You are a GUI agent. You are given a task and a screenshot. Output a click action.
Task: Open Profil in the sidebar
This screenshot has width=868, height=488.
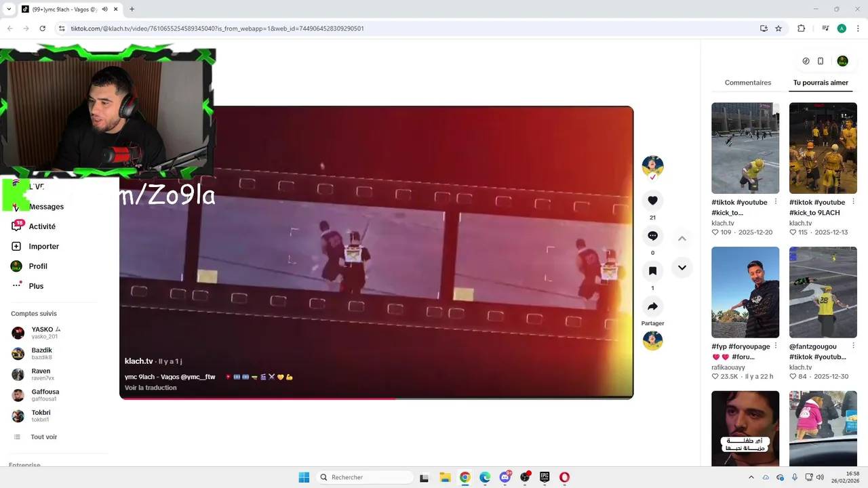coord(38,266)
